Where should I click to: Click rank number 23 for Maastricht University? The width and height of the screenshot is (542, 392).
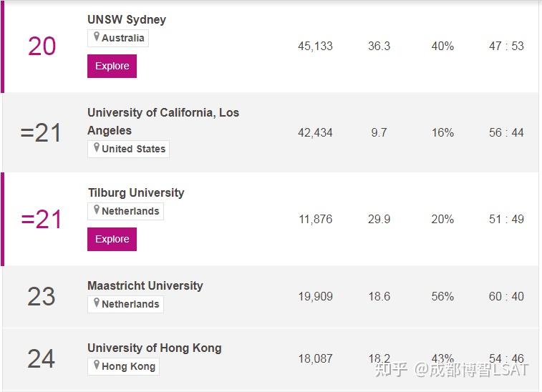[42, 297]
